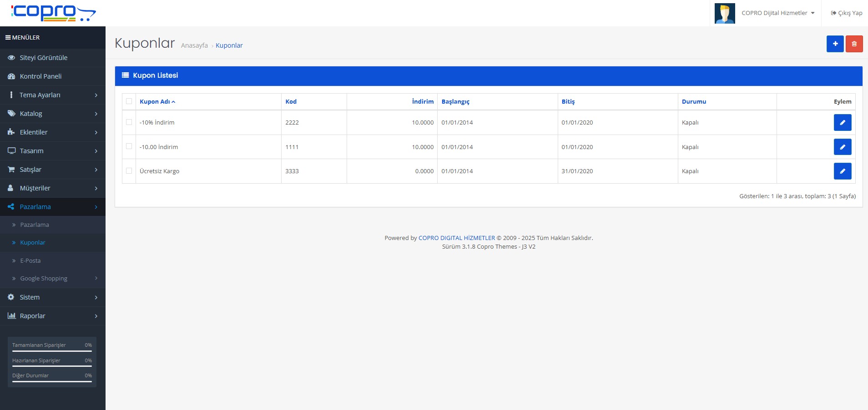
Task: Open COPRO Dijital Hizmetler user dropdown
Action: click(x=777, y=13)
